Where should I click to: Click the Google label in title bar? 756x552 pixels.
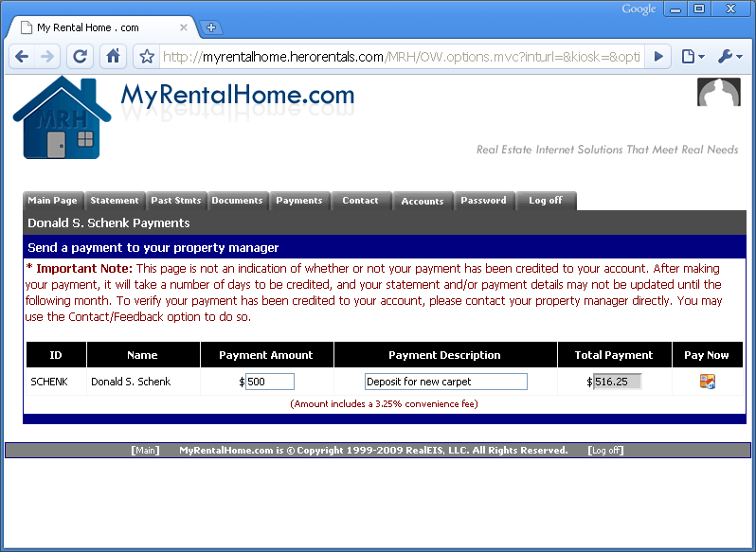[639, 9]
